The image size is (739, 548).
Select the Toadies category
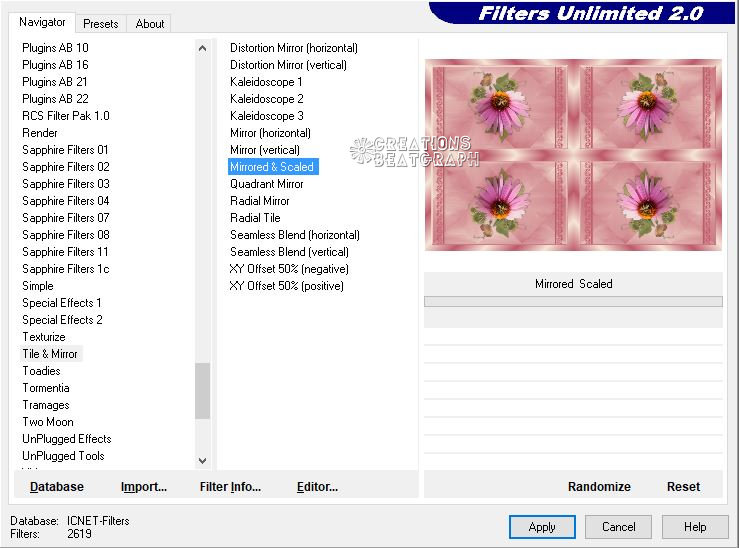pyautogui.click(x=41, y=371)
